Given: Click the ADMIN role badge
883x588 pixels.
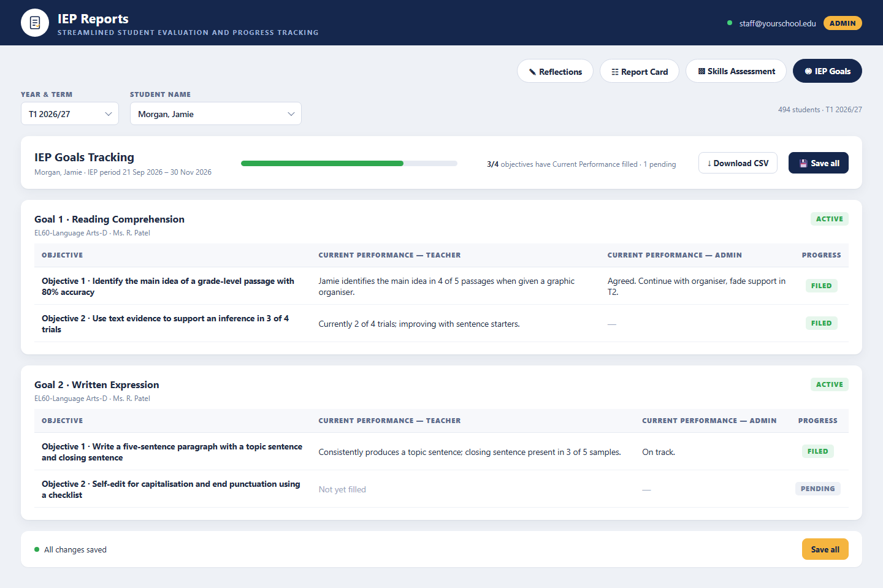Looking at the screenshot, I should pos(843,23).
